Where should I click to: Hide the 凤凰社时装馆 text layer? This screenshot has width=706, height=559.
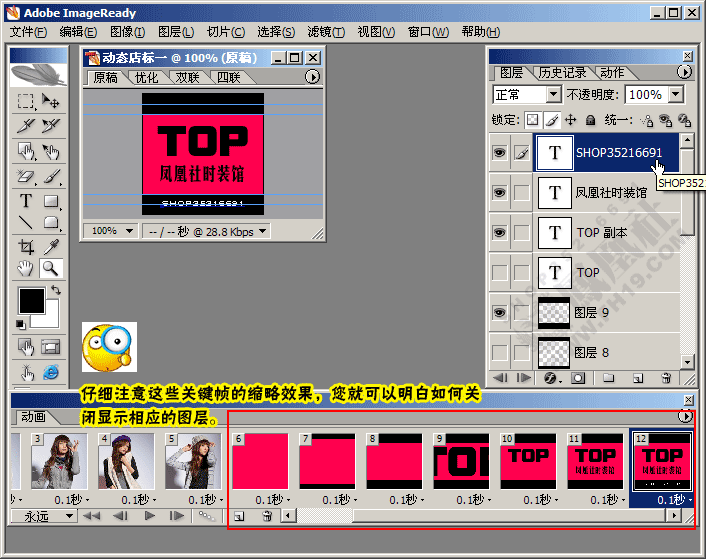499,193
